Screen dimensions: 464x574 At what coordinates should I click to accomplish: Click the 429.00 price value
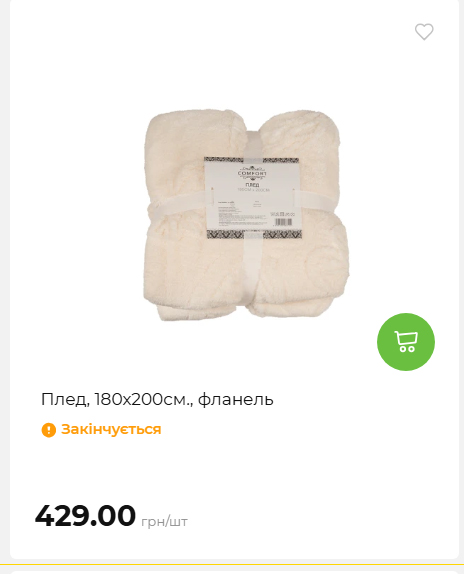pos(85,515)
